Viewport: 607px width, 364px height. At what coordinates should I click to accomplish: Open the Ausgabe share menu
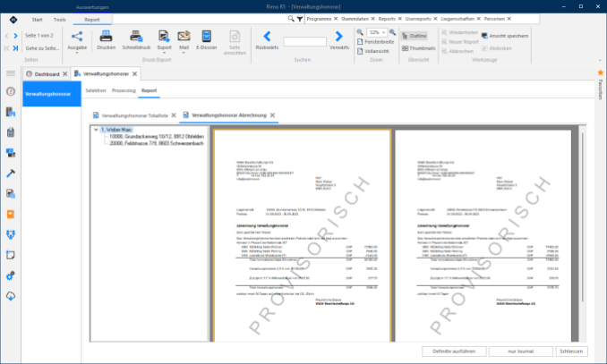(x=77, y=40)
